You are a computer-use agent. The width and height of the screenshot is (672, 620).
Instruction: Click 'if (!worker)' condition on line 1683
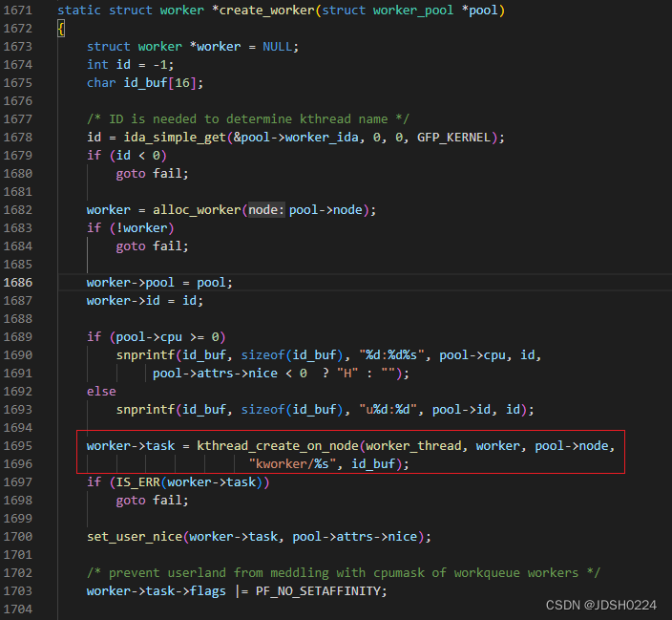(130, 227)
